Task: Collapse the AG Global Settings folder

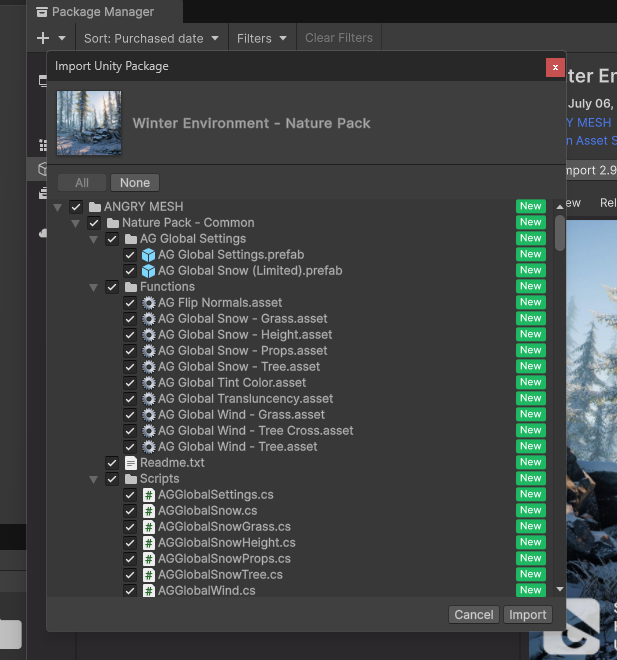Action: pyautogui.click(x=94, y=240)
